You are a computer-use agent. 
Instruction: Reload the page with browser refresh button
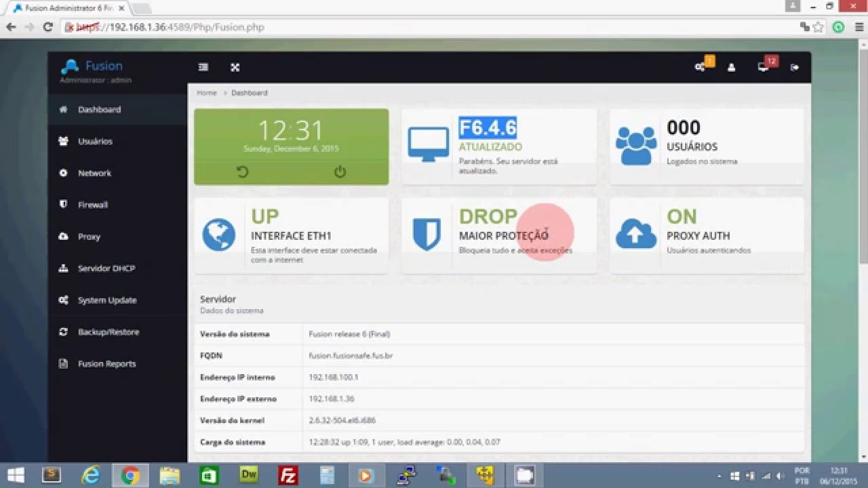pyautogui.click(x=47, y=27)
